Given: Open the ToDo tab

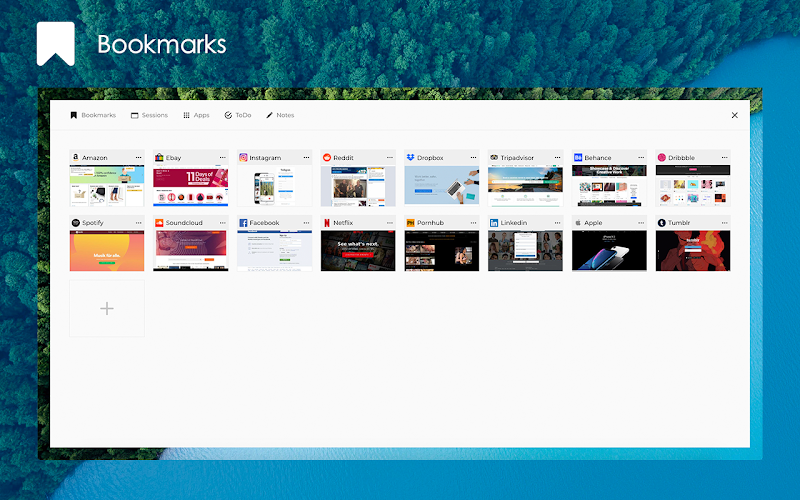Looking at the screenshot, I should (238, 115).
